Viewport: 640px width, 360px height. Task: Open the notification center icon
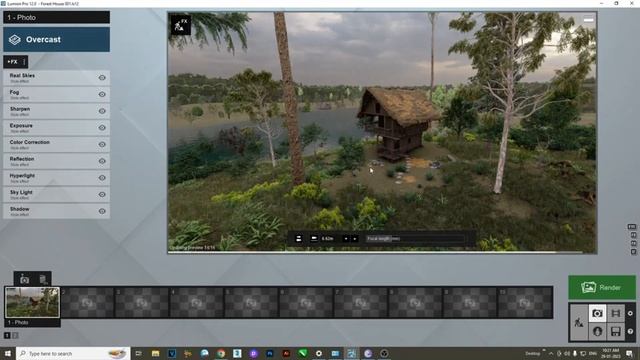629,353
